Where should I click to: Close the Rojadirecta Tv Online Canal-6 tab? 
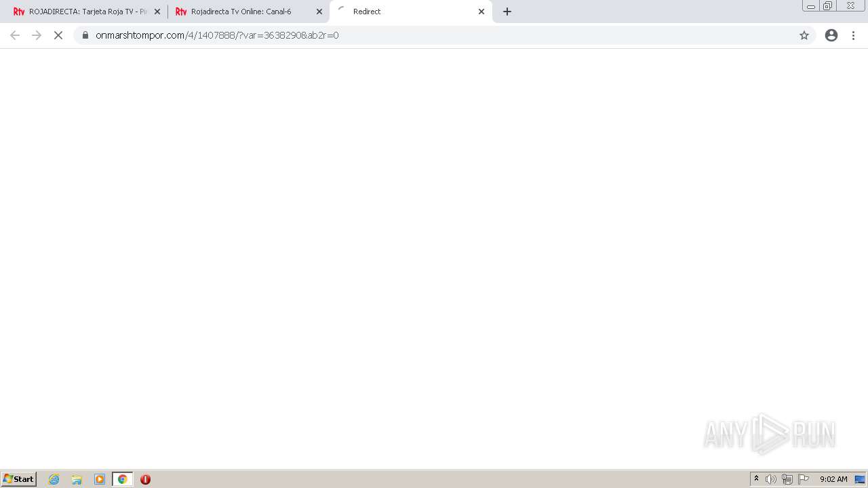[x=319, y=12]
